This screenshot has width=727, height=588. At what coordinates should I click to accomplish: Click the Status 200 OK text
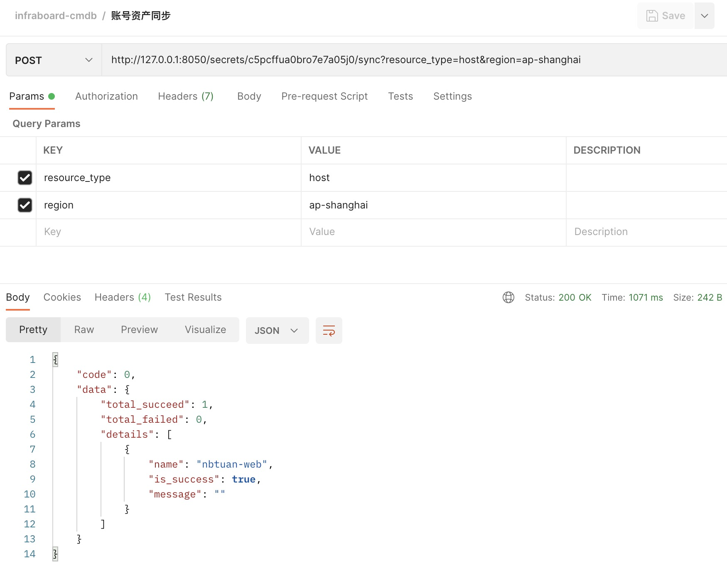[x=558, y=297]
